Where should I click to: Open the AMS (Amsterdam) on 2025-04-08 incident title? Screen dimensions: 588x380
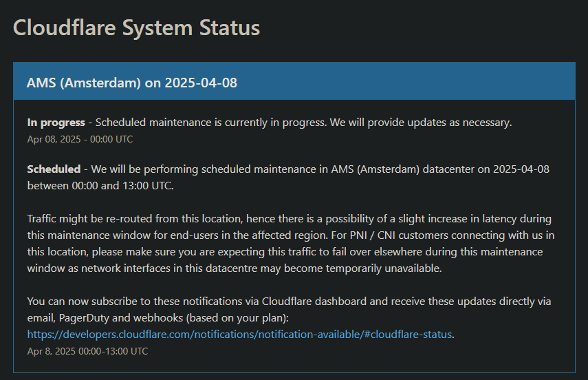point(131,83)
